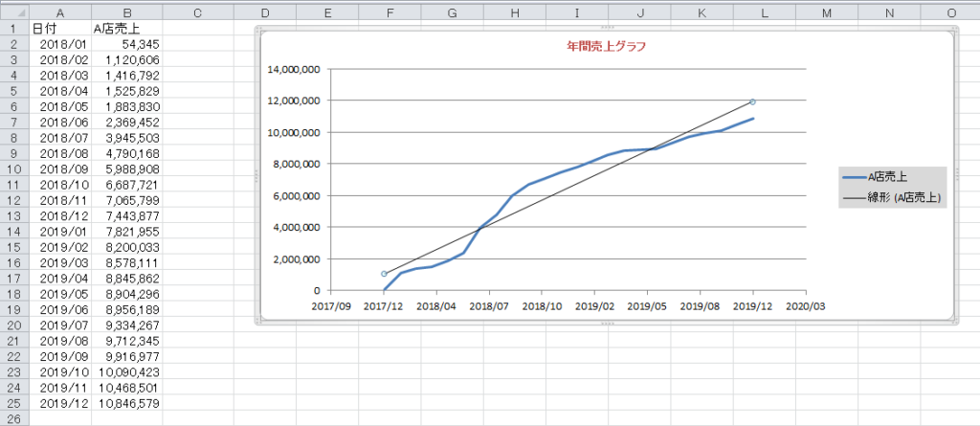Select cell with value 10,090,423
Screen dimensions: 980x426
tap(127, 372)
